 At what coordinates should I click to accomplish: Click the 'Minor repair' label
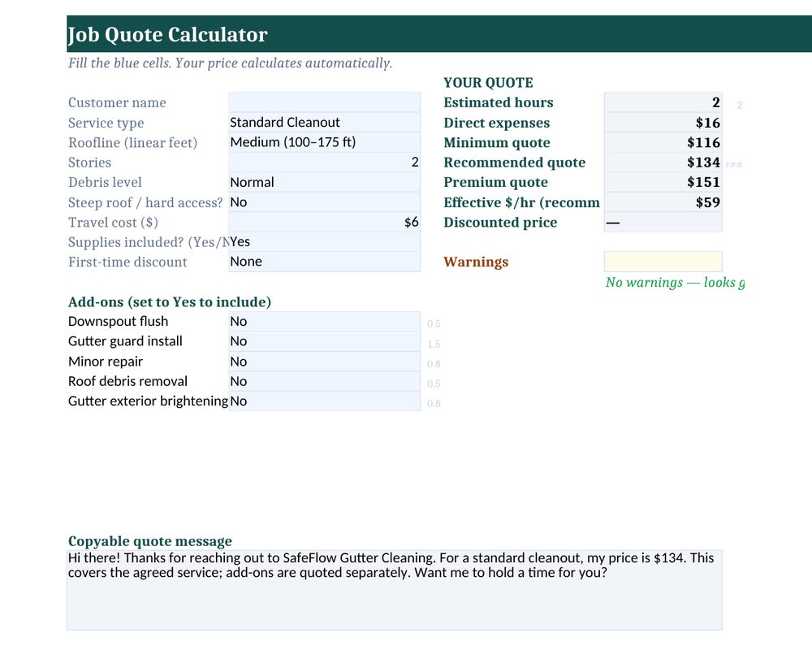[105, 362]
